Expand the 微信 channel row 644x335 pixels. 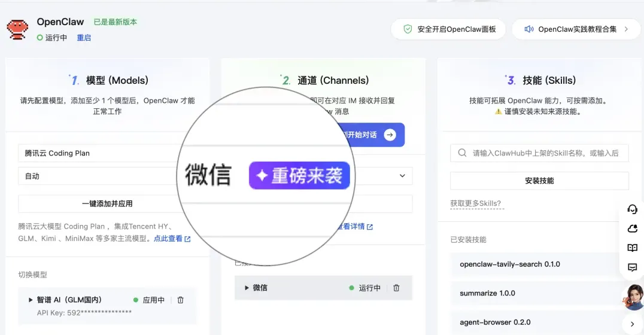click(x=247, y=288)
